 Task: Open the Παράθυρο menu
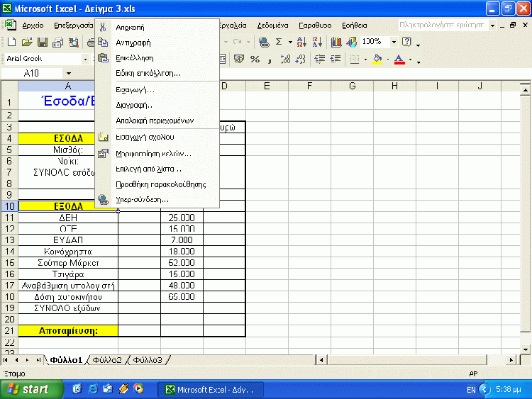[315, 26]
